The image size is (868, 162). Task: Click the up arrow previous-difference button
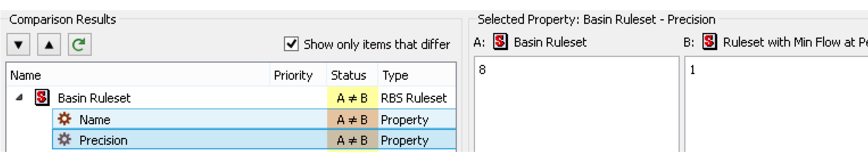[x=49, y=45]
